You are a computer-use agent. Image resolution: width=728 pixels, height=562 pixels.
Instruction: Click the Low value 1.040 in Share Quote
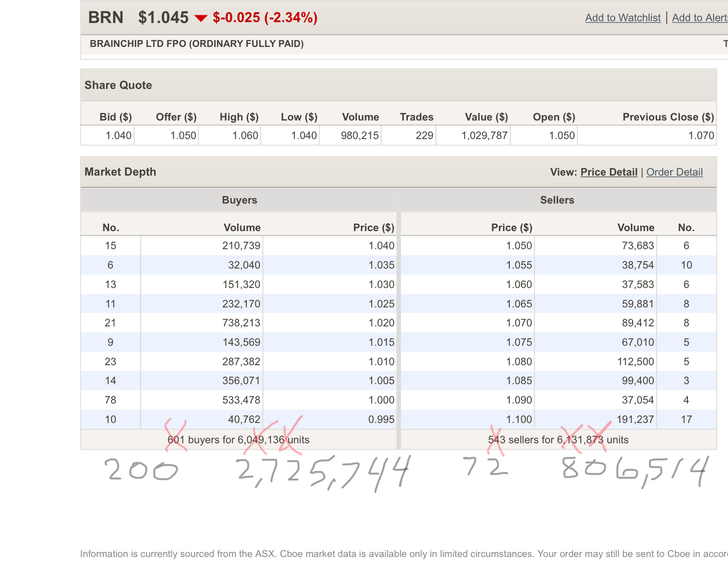tap(304, 135)
